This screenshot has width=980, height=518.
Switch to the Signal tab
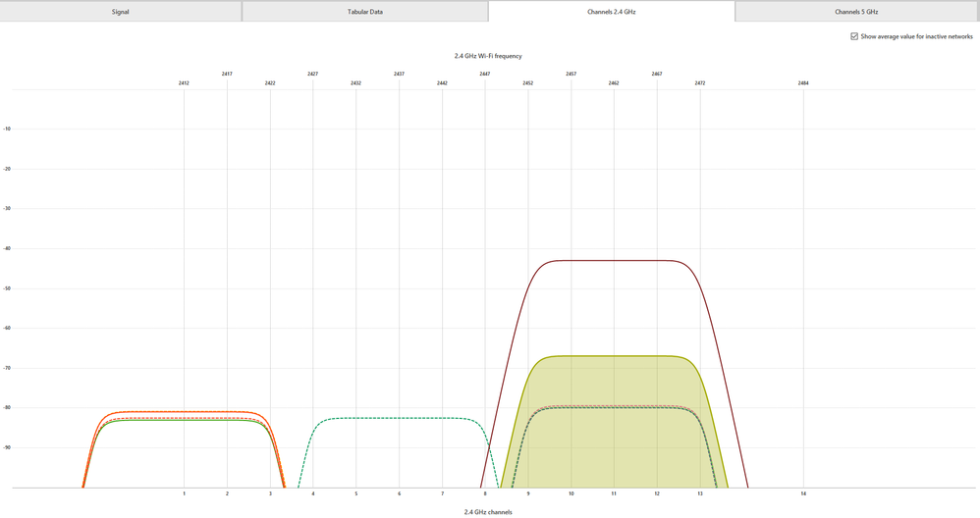pos(120,12)
